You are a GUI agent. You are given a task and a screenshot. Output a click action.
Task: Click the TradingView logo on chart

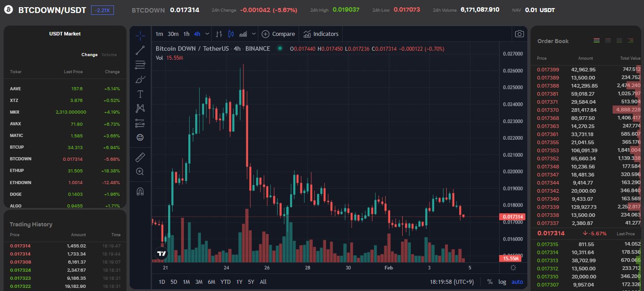pos(161,254)
